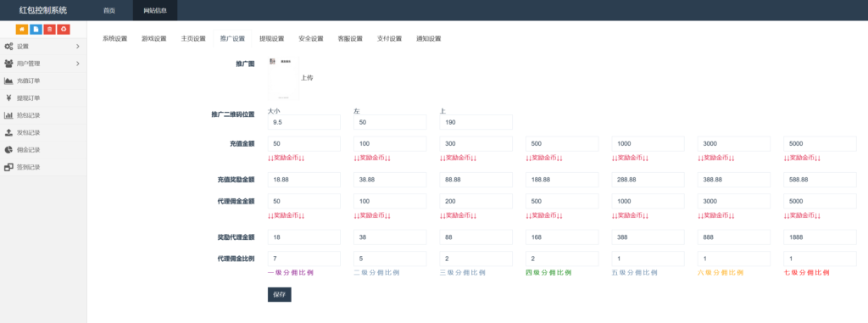This screenshot has height=323, width=868.
Task: Focus the 充值奖励金额 field showing 38.88
Action: click(x=390, y=180)
